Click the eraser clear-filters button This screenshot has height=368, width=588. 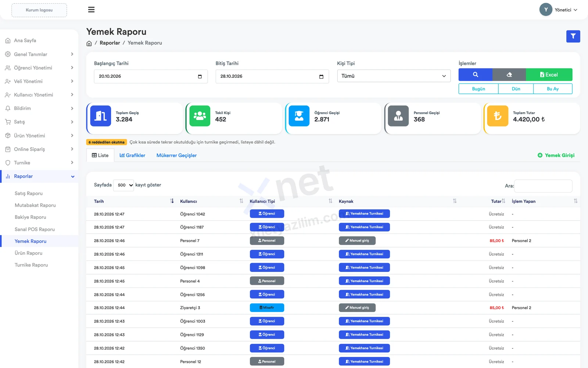509,75
